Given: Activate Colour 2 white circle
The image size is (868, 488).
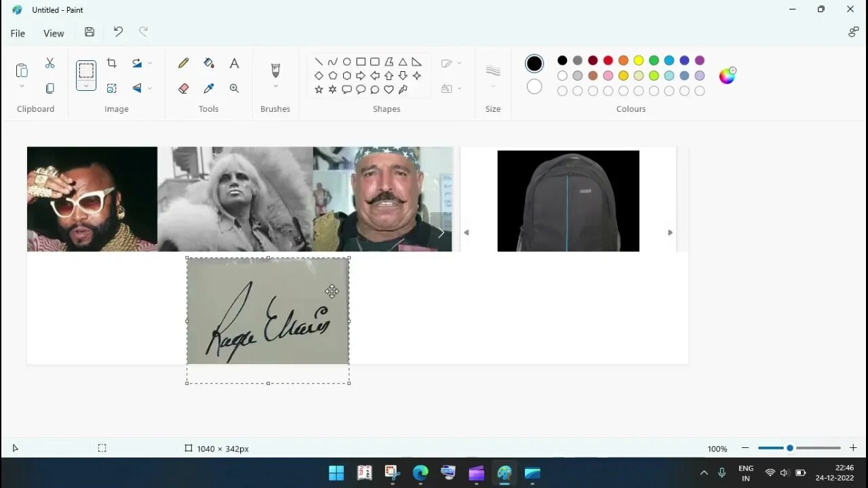Looking at the screenshot, I should 534,87.
